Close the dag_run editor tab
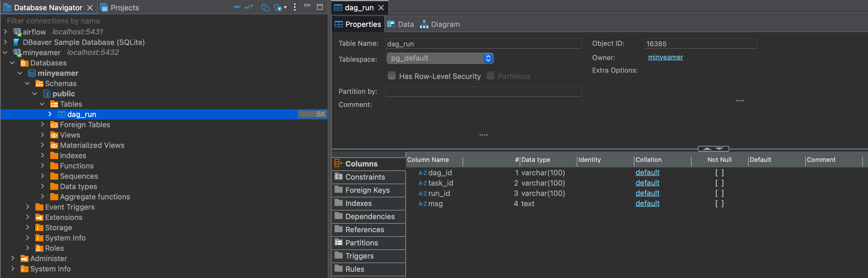Viewport: 868px width, 278px height. click(381, 7)
